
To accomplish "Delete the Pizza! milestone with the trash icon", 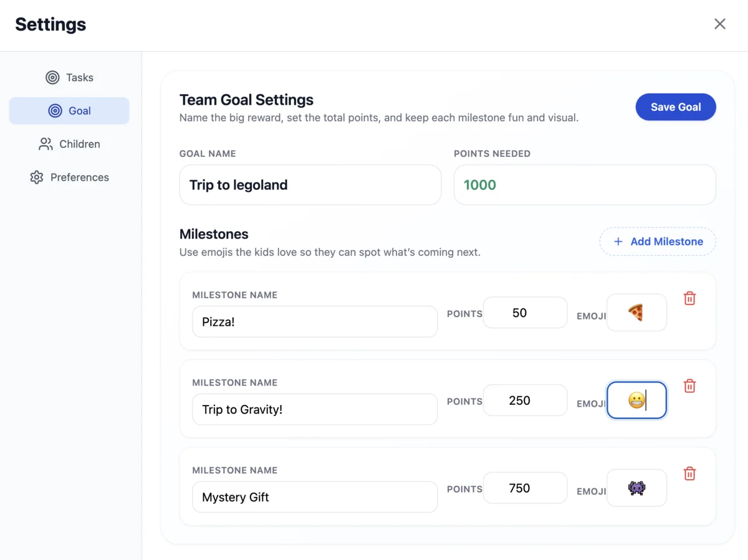I will (689, 298).
